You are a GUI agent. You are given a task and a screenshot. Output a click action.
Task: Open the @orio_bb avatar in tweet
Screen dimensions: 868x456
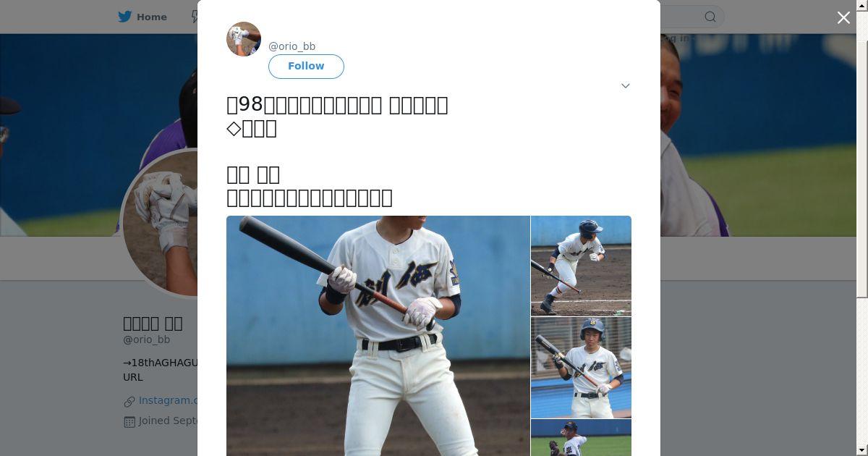click(x=244, y=39)
